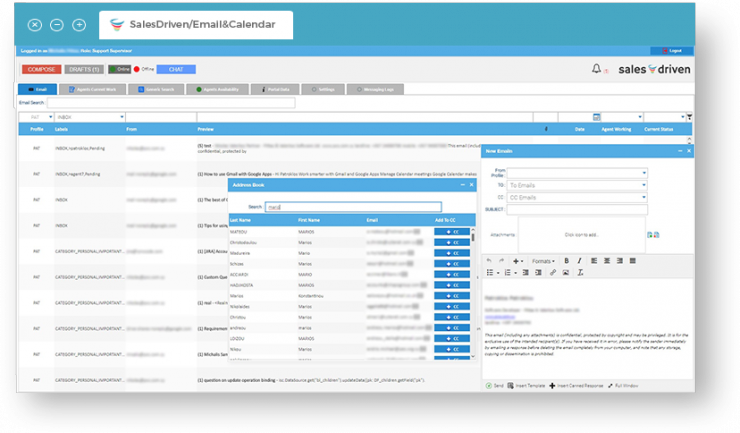Expand the Agent Working filter dropdown
Image resolution: width=740 pixels, height=433 pixels.
[x=640, y=117]
